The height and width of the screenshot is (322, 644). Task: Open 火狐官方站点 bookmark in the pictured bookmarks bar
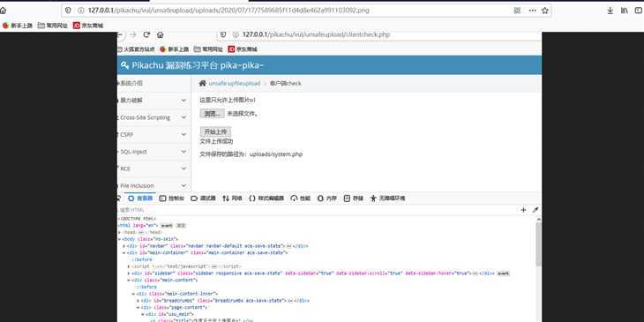coord(137,49)
